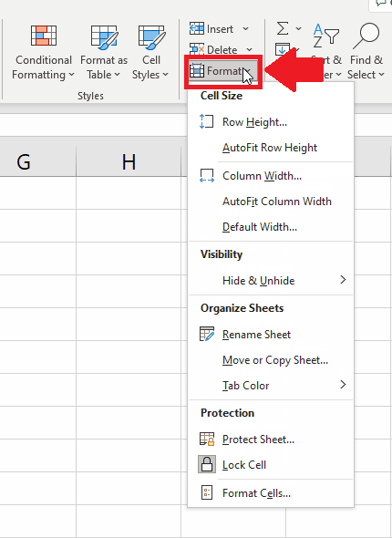Select Move or Copy Sheet entry
The image size is (392, 538).
pos(275,360)
